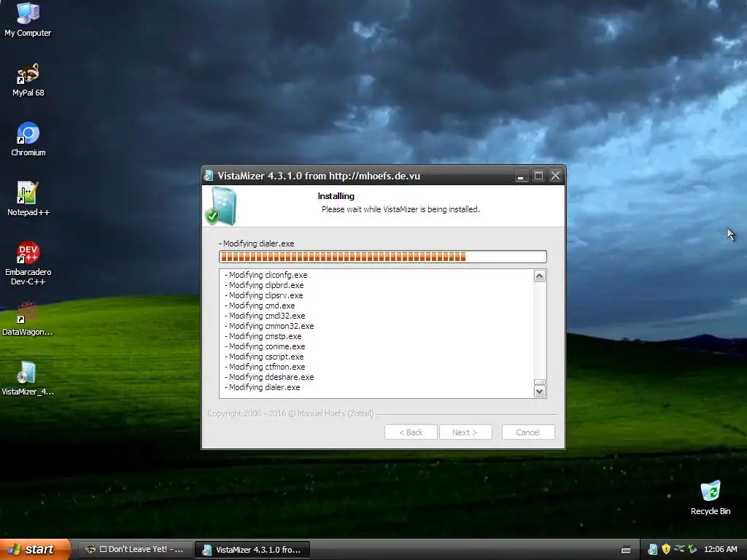This screenshot has height=560, width=747.
Task: Click the log list scrollbar thumb
Action: pyautogui.click(x=539, y=382)
